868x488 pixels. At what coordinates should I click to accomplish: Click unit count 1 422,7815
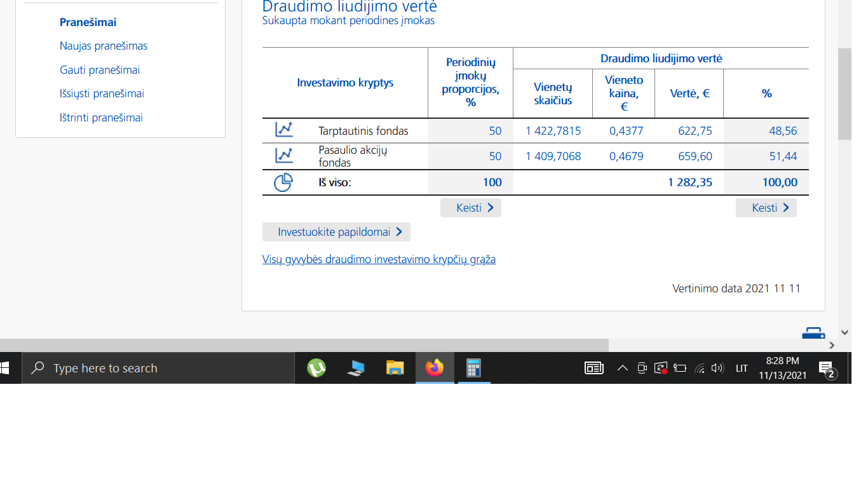click(x=553, y=131)
